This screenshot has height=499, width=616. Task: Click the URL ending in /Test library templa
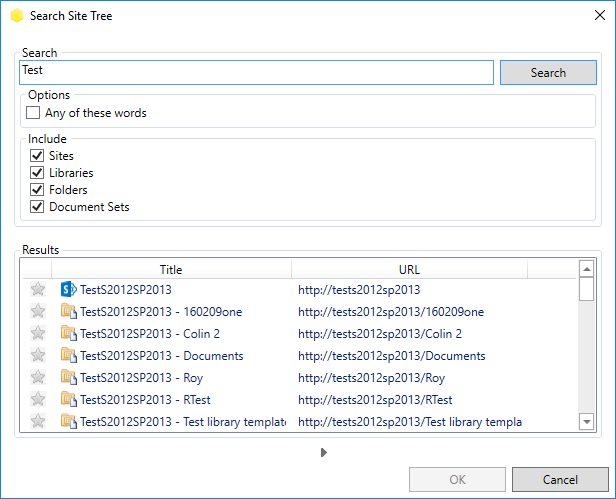(x=410, y=422)
